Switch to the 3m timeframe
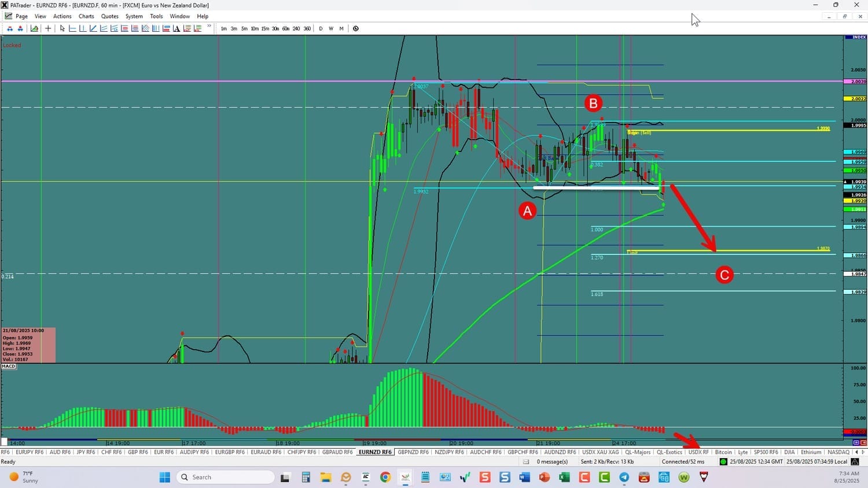This screenshot has width=868, height=488. coord(234,28)
